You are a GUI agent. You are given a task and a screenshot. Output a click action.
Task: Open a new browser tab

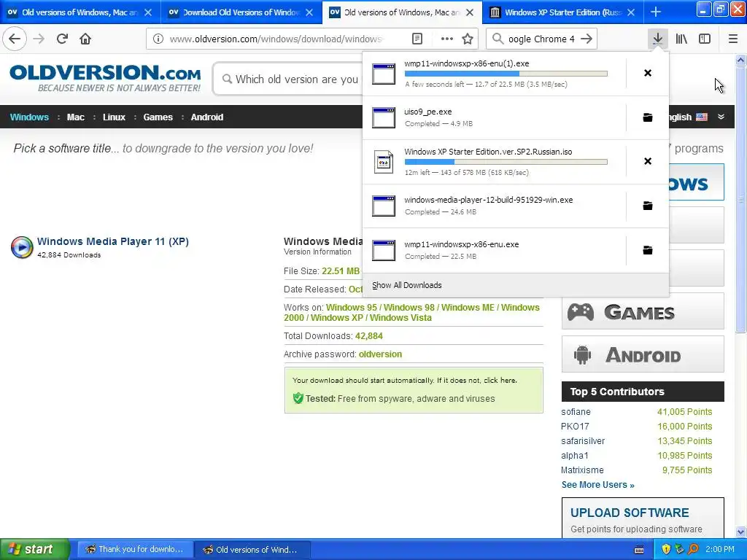pyautogui.click(x=656, y=12)
